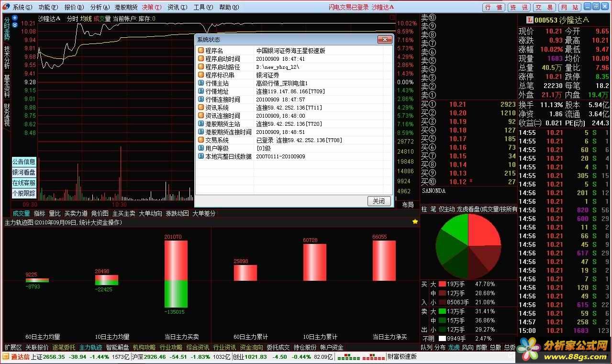The height and width of the screenshot is (364, 612).
Task: Open the 主力轨迹 bottom tab
Action: (x=91, y=347)
